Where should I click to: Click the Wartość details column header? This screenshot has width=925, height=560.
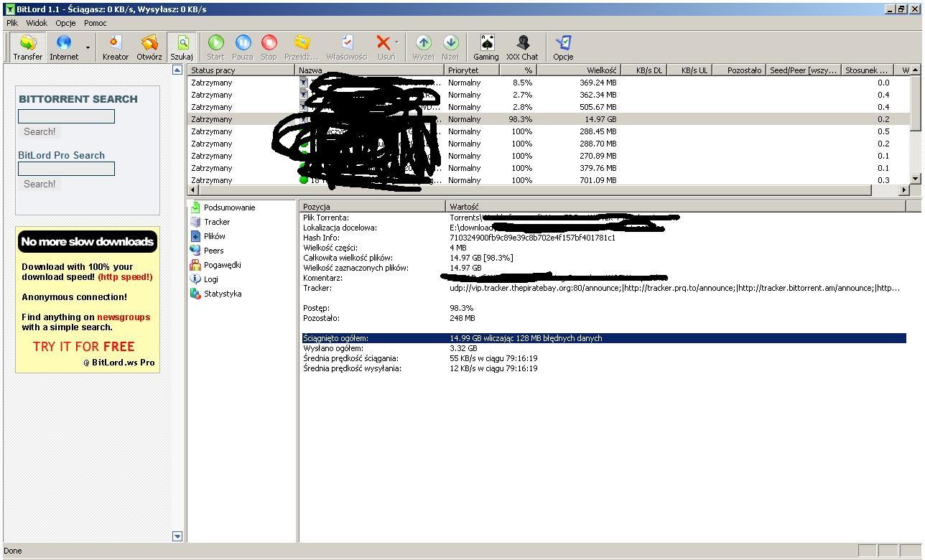tap(675, 207)
